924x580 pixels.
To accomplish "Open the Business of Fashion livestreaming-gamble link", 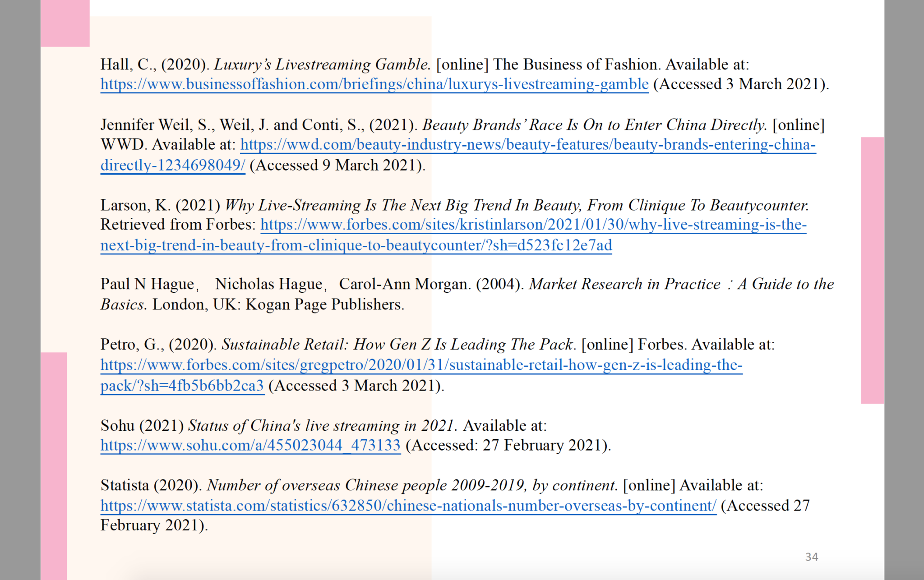I will [374, 84].
